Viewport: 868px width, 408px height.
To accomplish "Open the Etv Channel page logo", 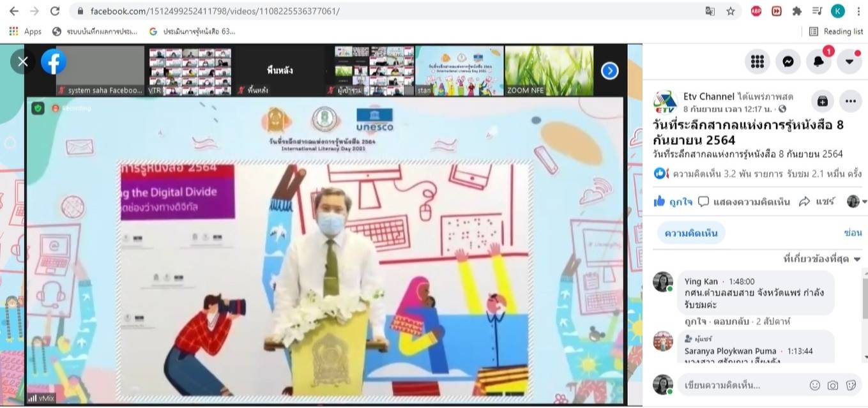I will pyautogui.click(x=665, y=102).
